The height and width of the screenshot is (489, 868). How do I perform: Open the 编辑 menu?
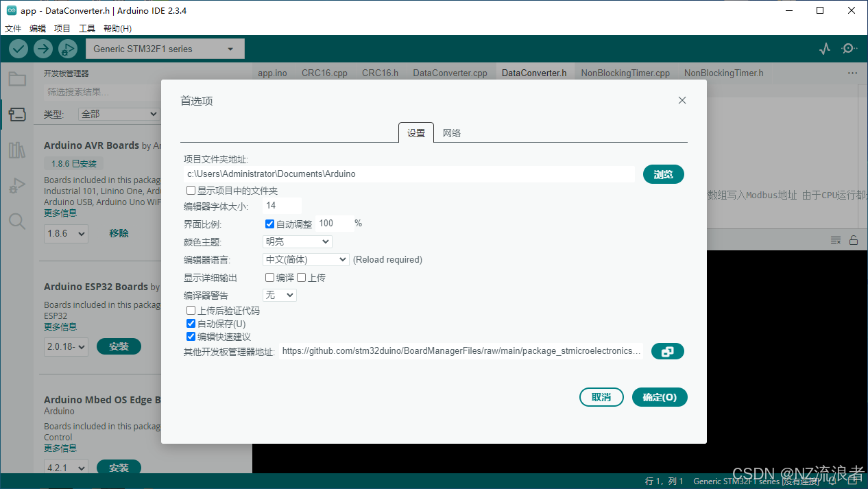coord(38,28)
